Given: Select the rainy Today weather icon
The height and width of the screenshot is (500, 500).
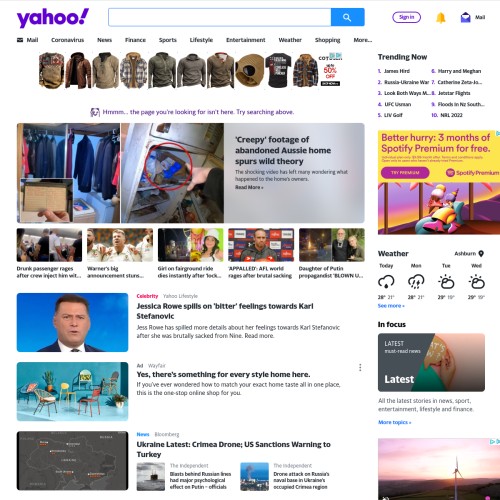Looking at the screenshot, I should (386, 282).
